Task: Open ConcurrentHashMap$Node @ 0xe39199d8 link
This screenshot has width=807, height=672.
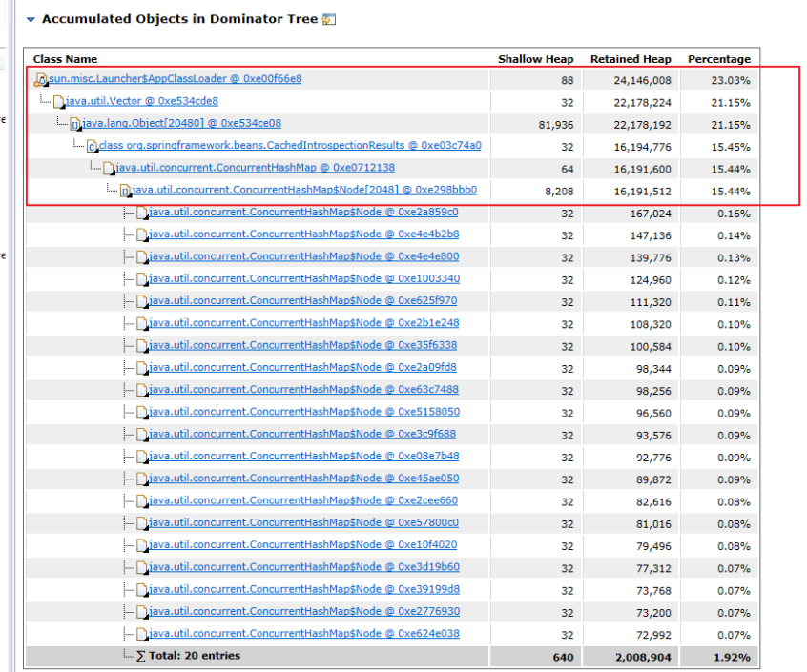Action: click(x=304, y=589)
